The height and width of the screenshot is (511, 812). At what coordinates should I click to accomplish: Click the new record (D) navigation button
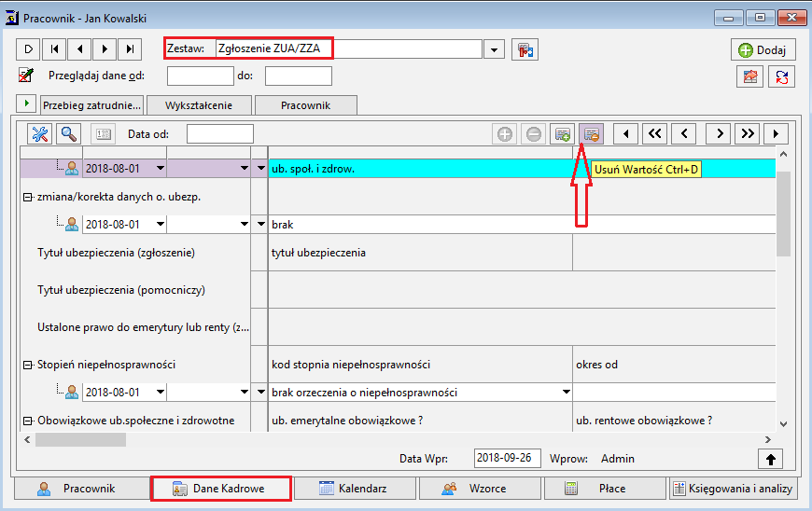point(29,49)
